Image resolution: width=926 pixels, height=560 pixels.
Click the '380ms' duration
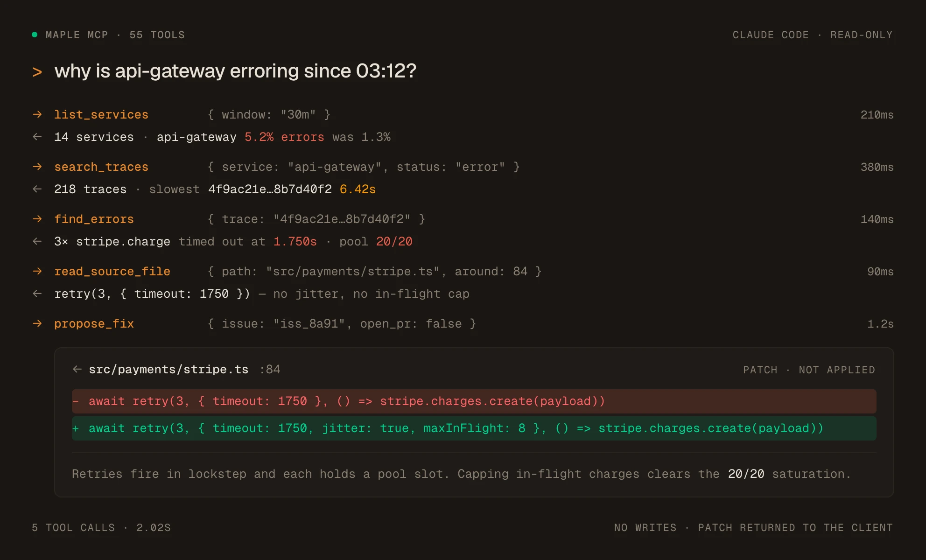877,167
